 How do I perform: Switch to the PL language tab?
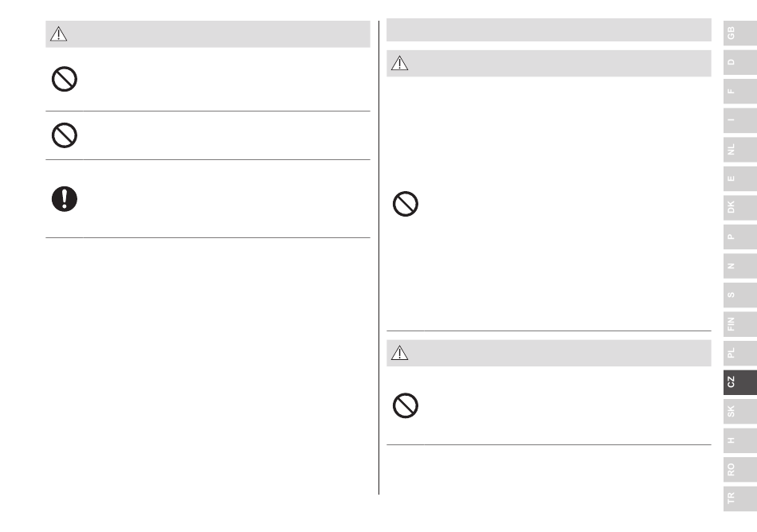pos(740,353)
